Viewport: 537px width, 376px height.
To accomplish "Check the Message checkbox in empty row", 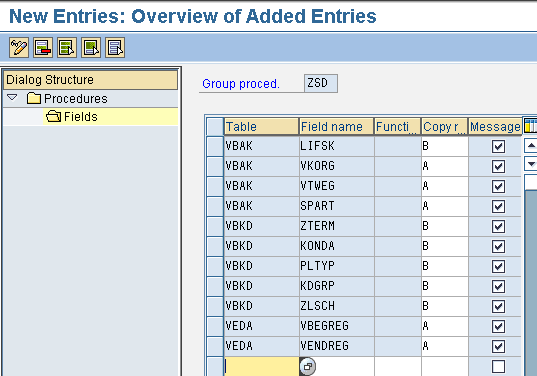I will [x=498, y=366].
